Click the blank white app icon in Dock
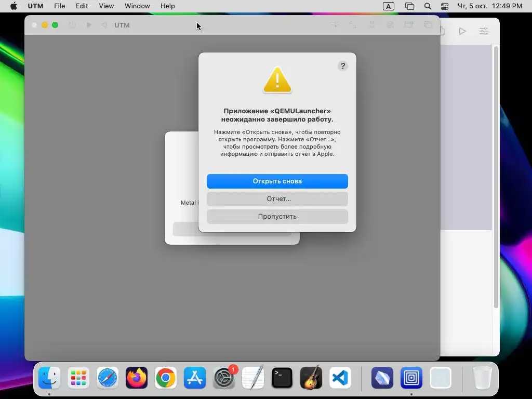 [x=441, y=378]
